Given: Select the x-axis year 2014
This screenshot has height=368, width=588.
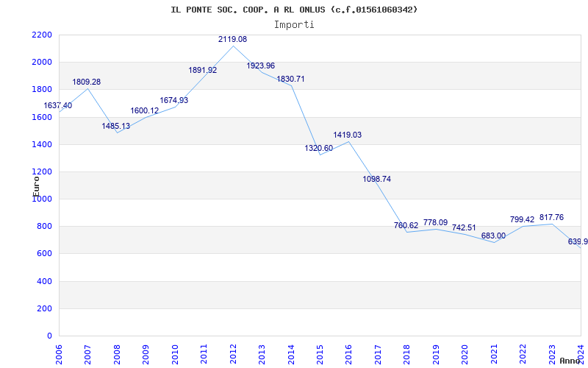Looking at the screenshot, I should [291, 354].
